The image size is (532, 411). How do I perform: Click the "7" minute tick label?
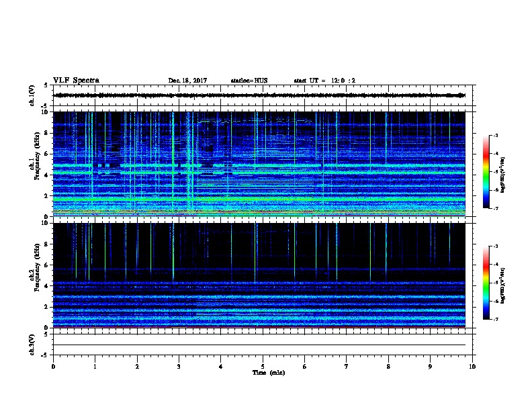pos(347,367)
